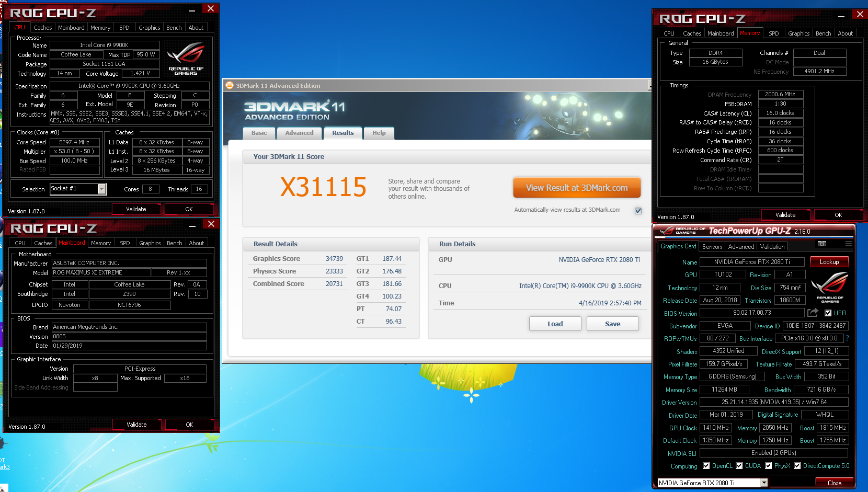Viewport: 868px width, 492px height.
Task: Open the Validation tab in GPU-Z
Action: pos(772,246)
